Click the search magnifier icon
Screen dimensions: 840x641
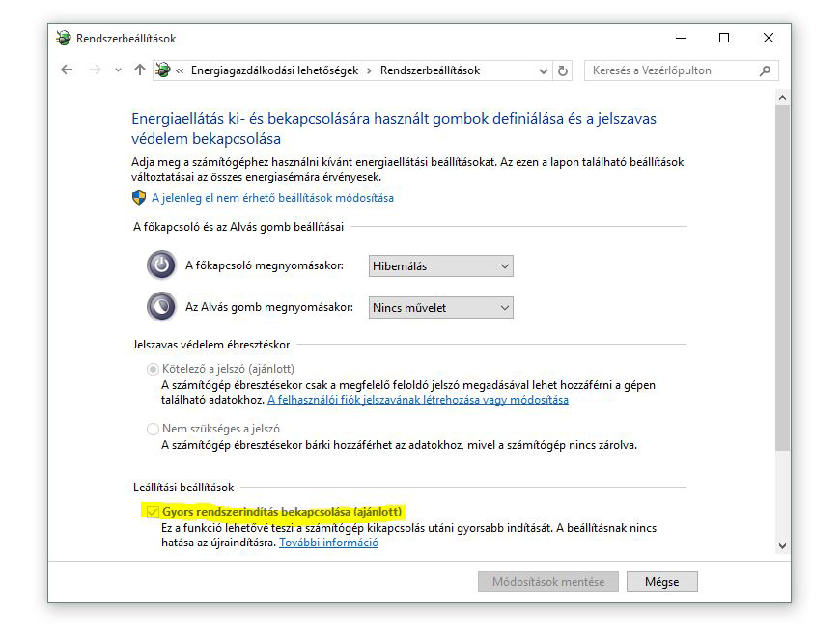766,70
